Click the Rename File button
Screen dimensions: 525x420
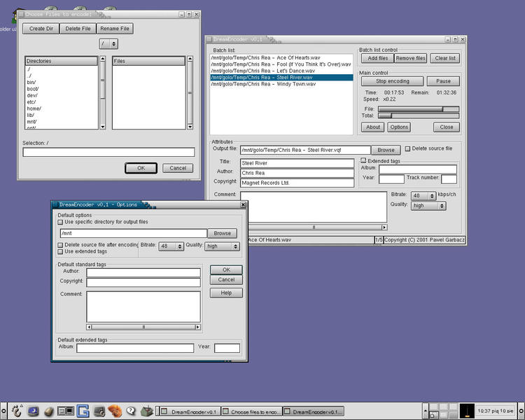click(x=115, y=29)
